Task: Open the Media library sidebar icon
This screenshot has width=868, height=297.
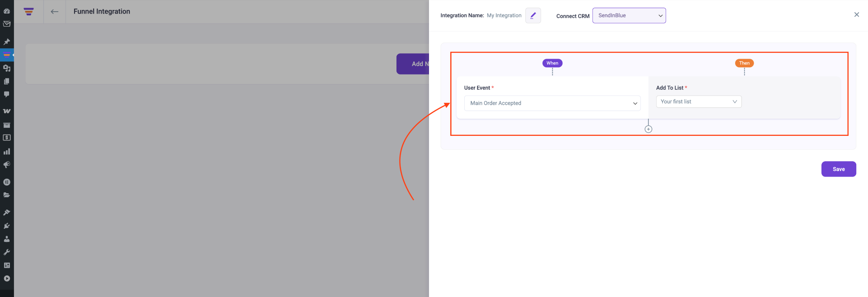Action: coord(7,68)
